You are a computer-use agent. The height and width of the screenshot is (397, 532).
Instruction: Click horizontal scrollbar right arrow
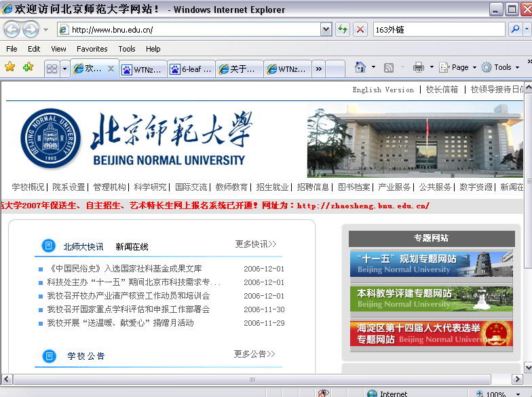517,379
